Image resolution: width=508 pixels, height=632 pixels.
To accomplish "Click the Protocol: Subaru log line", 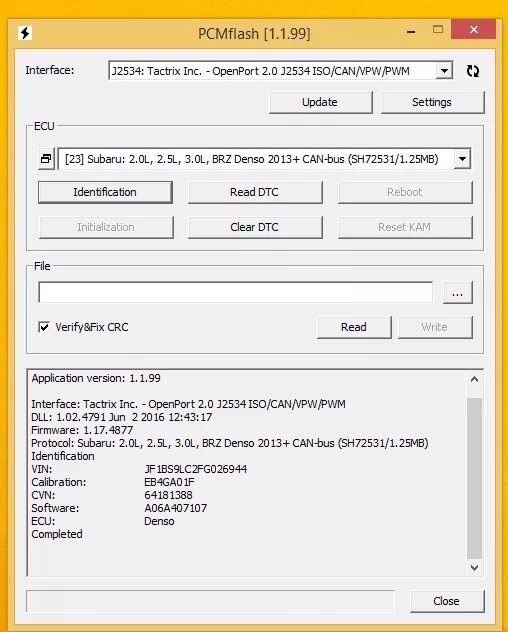I will click(x=230, y=443).
